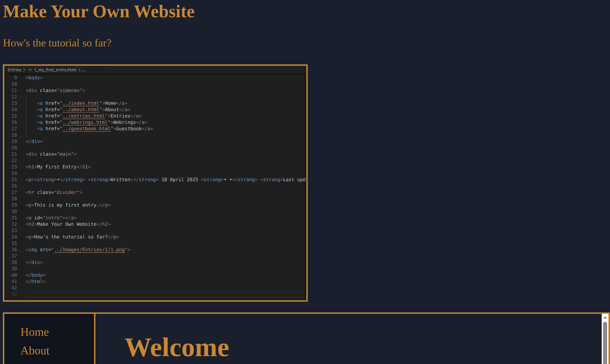Open the ellipsis breadcrumb segment

click(83, 70)
